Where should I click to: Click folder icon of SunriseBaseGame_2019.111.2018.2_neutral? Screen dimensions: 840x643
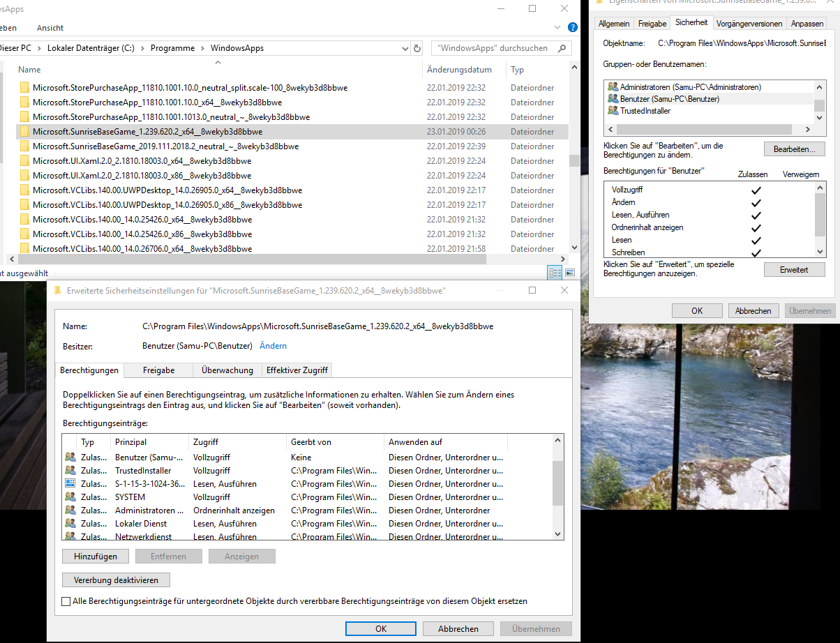(x=25, y=146)
